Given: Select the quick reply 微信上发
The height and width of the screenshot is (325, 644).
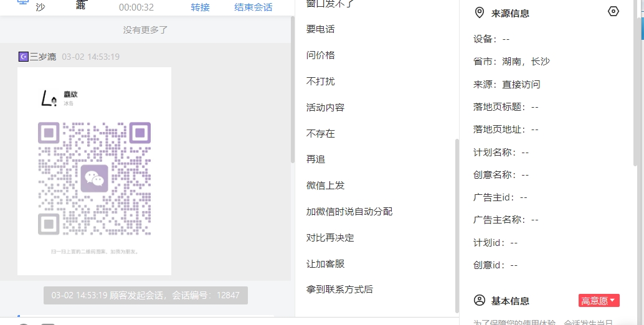Looking at the screenshot, I should tap(325, 186).
